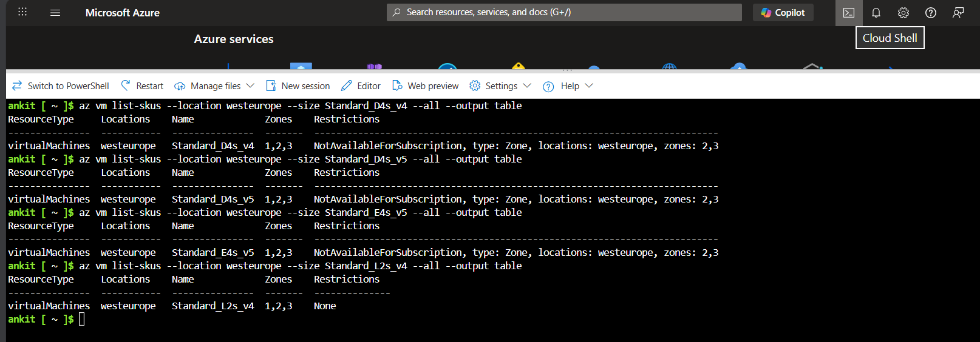Click the Standard_D4s_v5 result name
980x342 pixels.
tap(213, 199)
